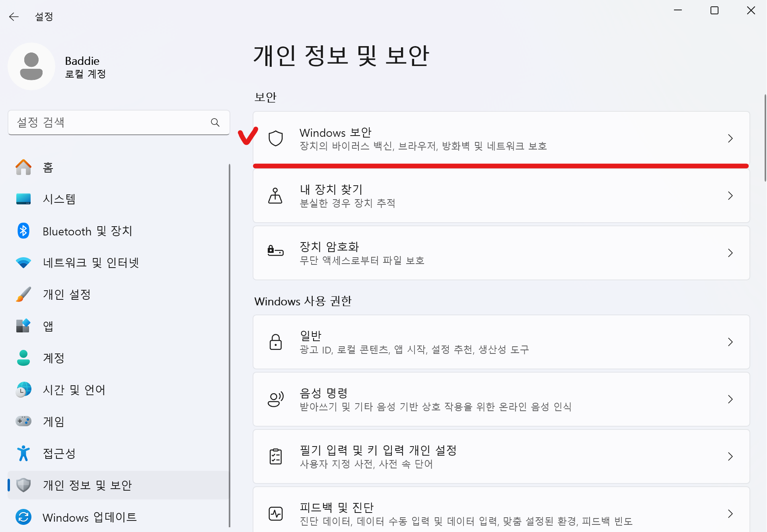Click the 음성 명령 speech icon
The image size is (767, 532).
click(275, 399)
